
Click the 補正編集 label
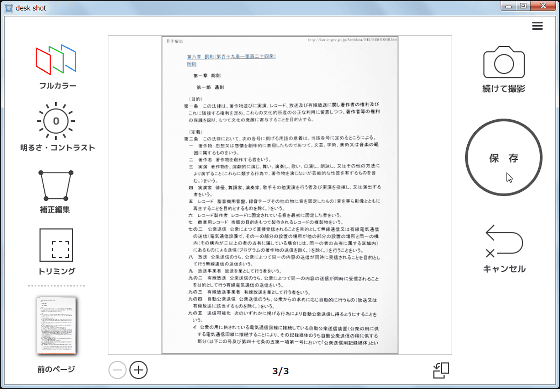[x=55, y=209]
